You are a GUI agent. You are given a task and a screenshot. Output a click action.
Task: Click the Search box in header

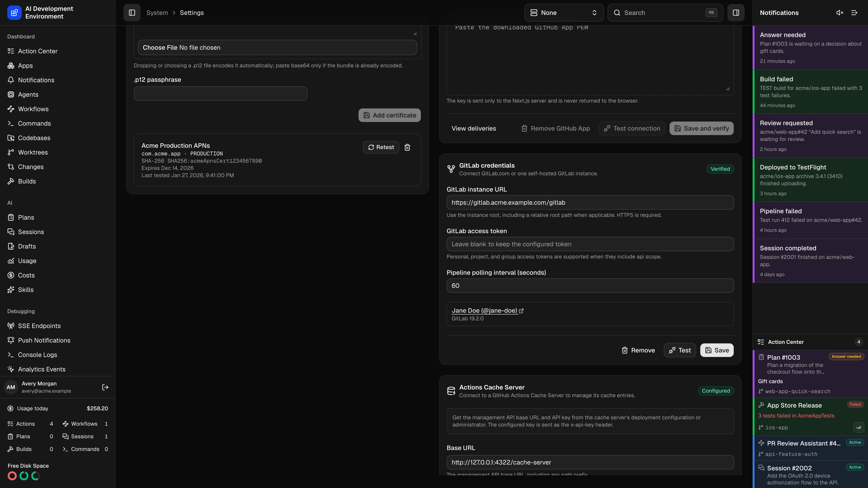click(665, 13)
